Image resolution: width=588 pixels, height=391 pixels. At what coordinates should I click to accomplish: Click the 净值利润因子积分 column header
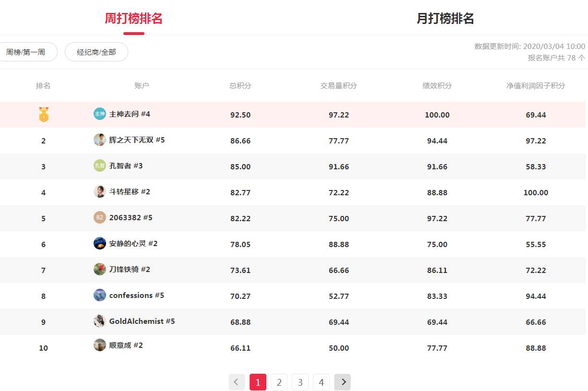coord(536,86)
